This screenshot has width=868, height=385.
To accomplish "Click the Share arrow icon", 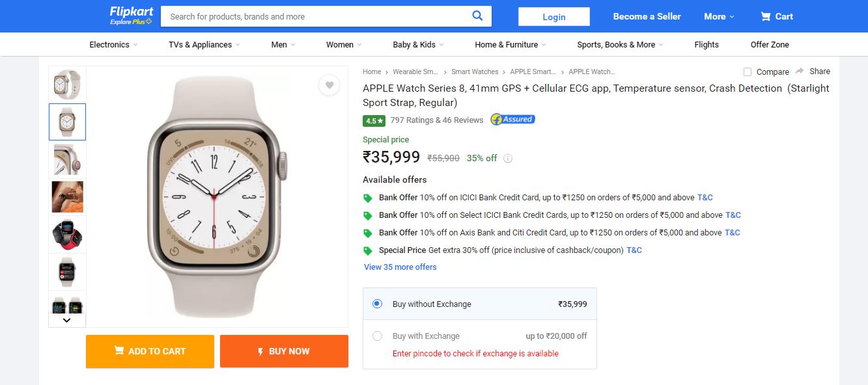I will pyautogui.click(x=799, y=71).
